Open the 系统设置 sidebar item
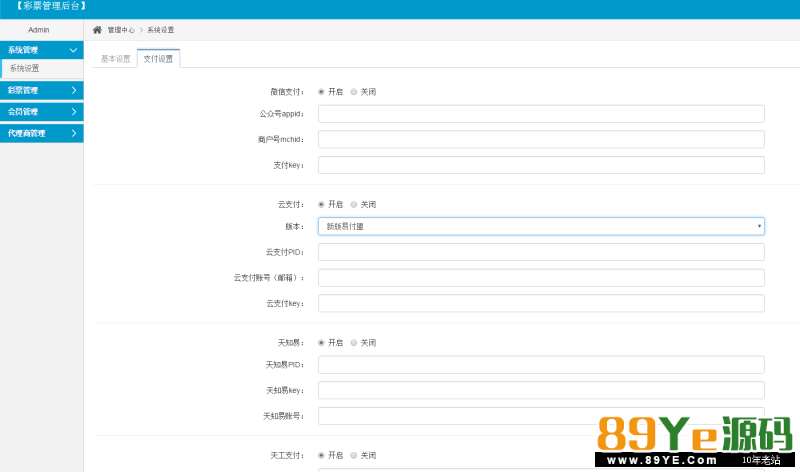The height and width of the screenshot is (472, 800). [x=25, y=69]
